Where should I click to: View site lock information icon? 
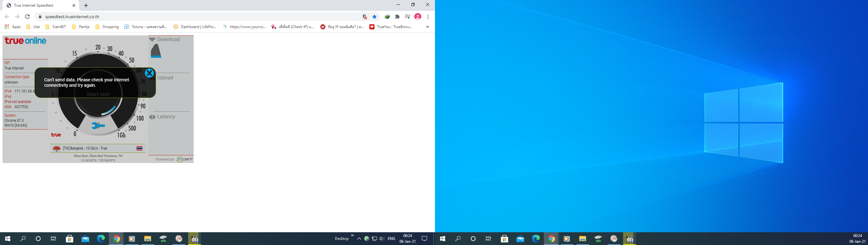click(x=40, y=17)
